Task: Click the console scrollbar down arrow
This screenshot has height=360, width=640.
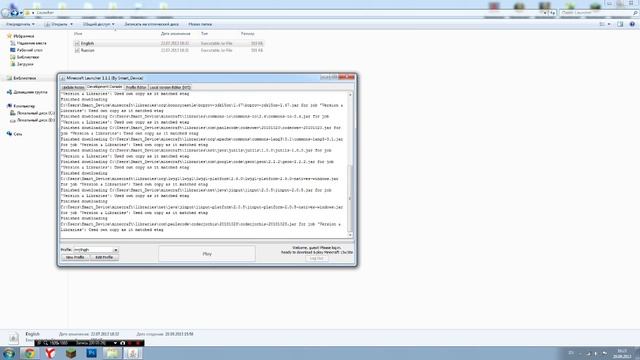Action: click(x=350, y=235)
